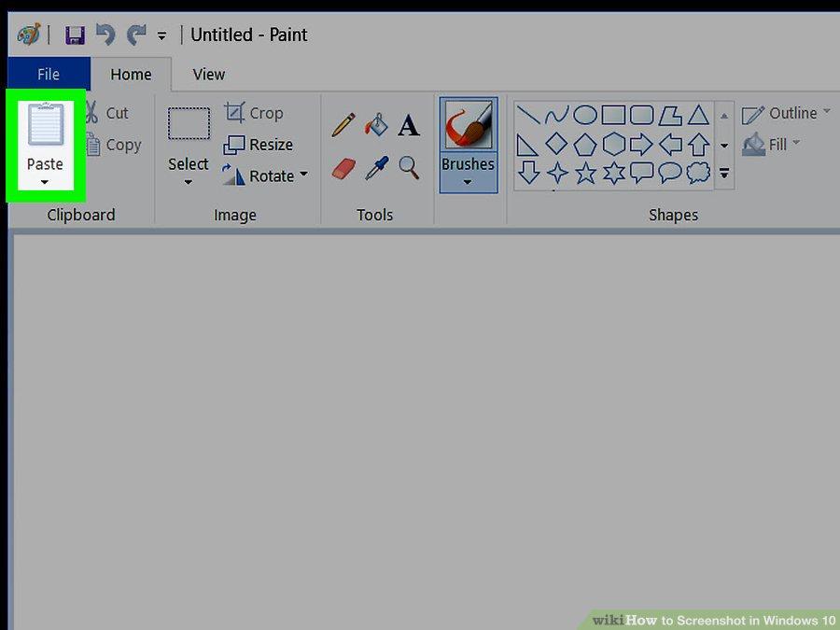This screenshot has width=840, height=630.
Task: Click the Shapes gallery up arrow
Action: (724, 116)
